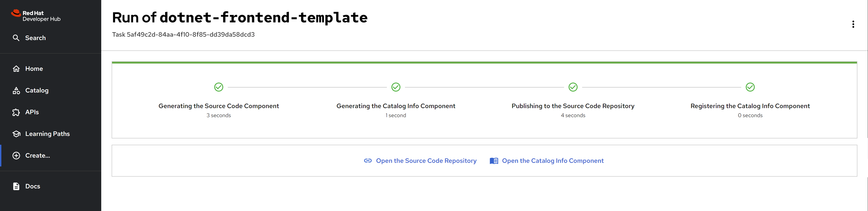Open the Catalog Info Component link
868x211 pixels.
click(x=552, y=161)
